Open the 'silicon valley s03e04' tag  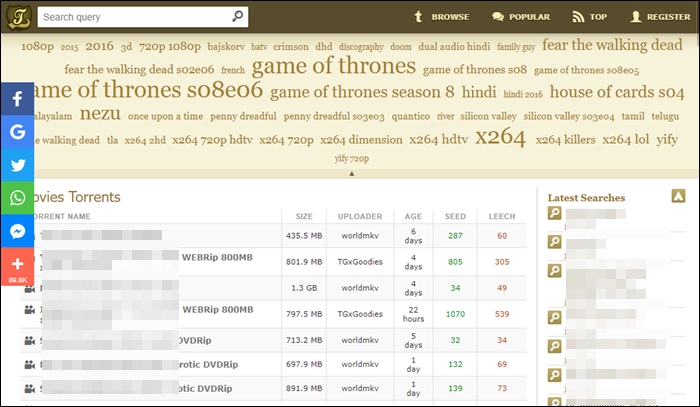pos(569,116)
